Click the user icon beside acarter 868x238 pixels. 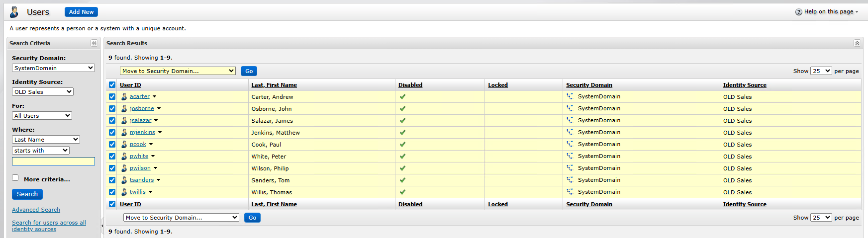point(124,96)
